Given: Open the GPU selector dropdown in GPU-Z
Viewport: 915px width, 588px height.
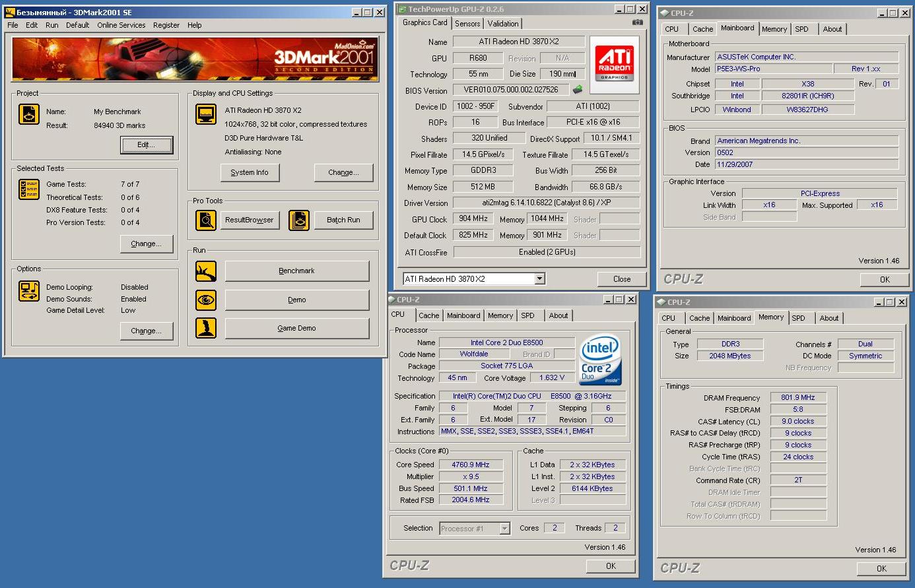Looking at the screenshot, I should pos(540,279).
